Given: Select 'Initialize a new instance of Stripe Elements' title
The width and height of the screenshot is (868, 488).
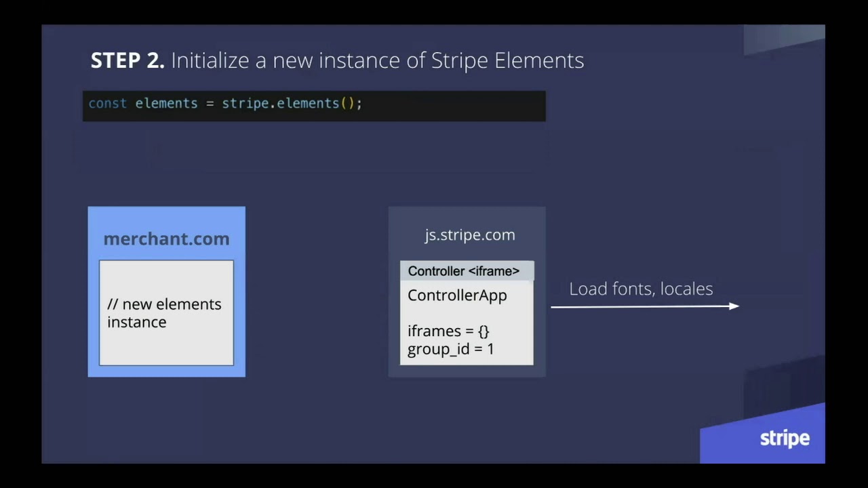Looking at the screenshot, I should click(x=377, y=60).
